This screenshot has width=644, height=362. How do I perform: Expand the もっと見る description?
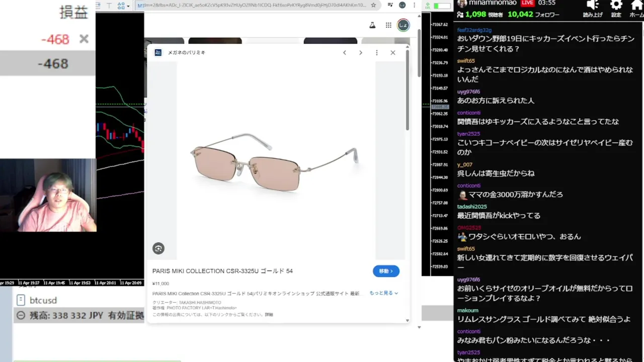click(384, 293)
